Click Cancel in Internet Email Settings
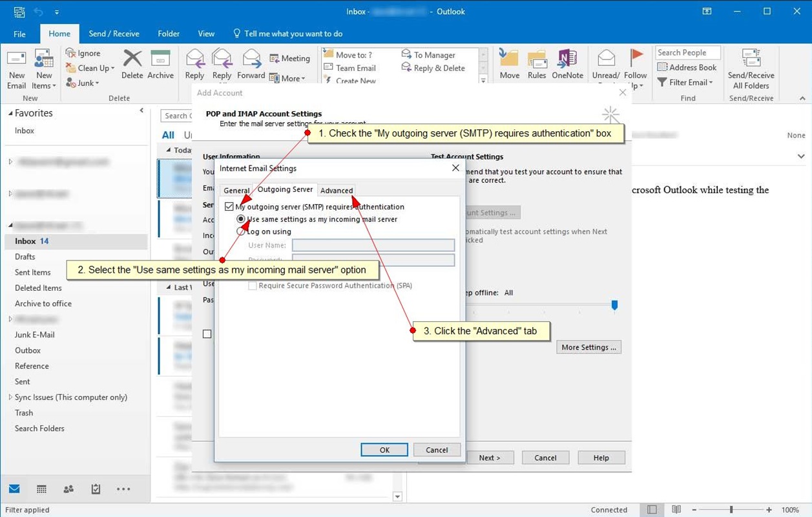 click(x=437, y=450)
